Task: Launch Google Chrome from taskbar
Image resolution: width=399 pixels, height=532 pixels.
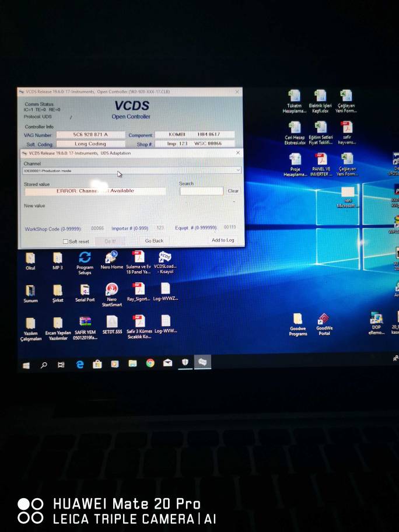Action: (x=150, y=363)
